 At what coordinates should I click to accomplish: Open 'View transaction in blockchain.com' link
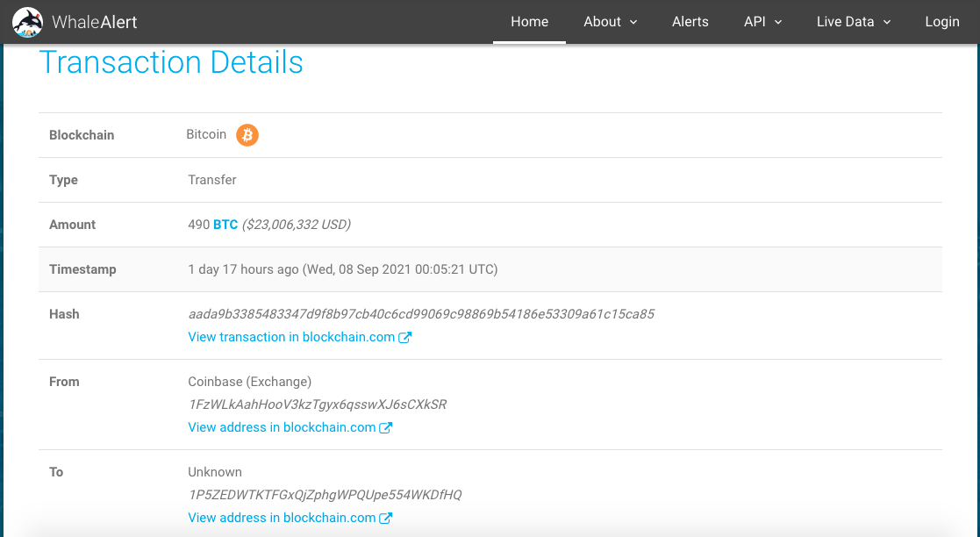coord(291,337)
